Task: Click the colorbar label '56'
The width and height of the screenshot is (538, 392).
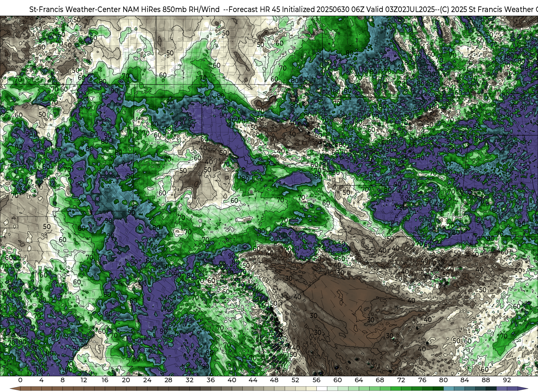Action: point(316,380)
